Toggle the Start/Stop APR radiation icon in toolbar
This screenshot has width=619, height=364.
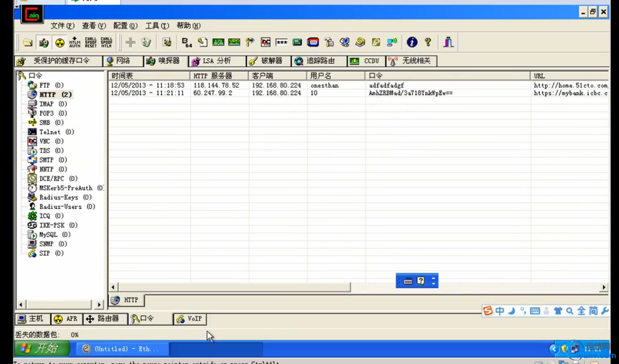pyautogui.click(x=60, y=42)
